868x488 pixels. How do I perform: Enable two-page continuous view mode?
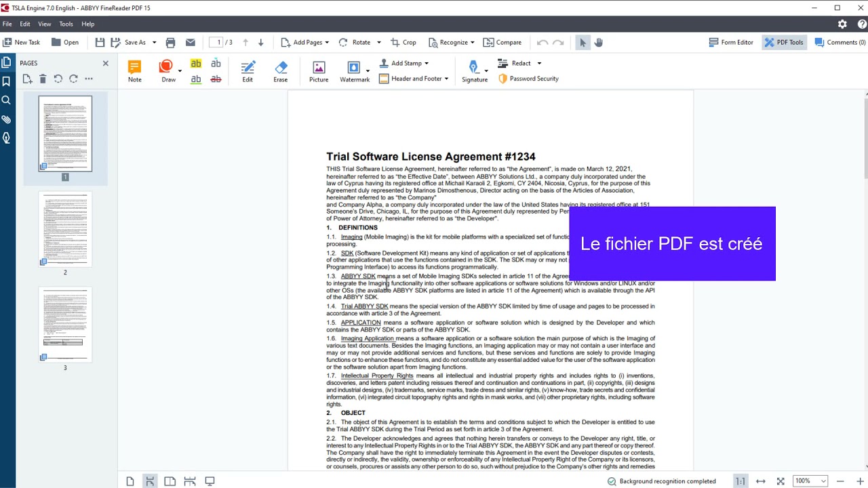point(190,481)
